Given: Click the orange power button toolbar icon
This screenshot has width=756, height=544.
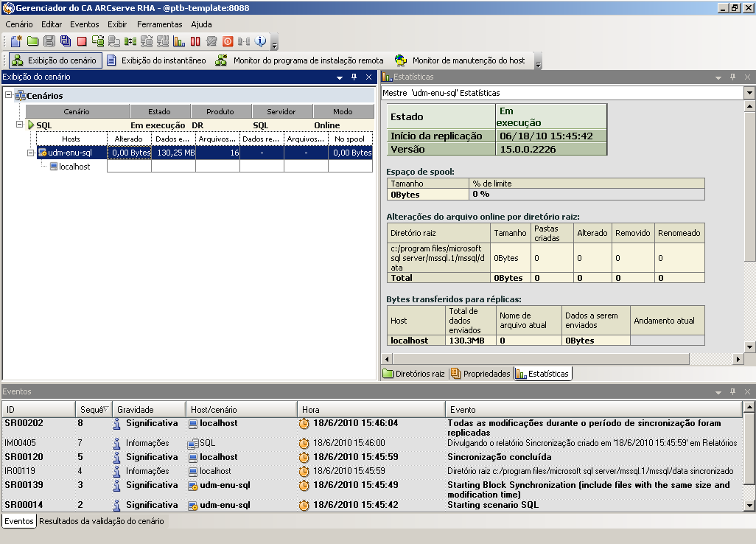Looking at the screenshot, I should (228, 41).
